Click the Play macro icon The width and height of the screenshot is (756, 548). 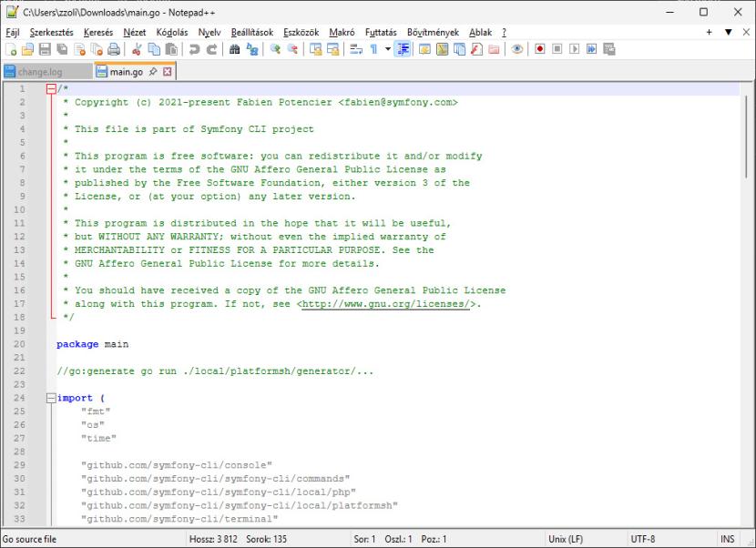[575, 49]
